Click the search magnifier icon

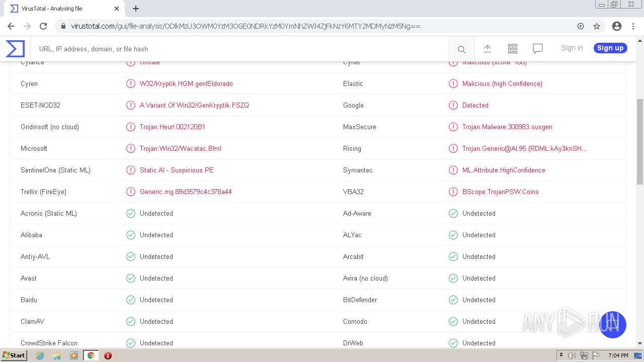(x=461, y=49)
